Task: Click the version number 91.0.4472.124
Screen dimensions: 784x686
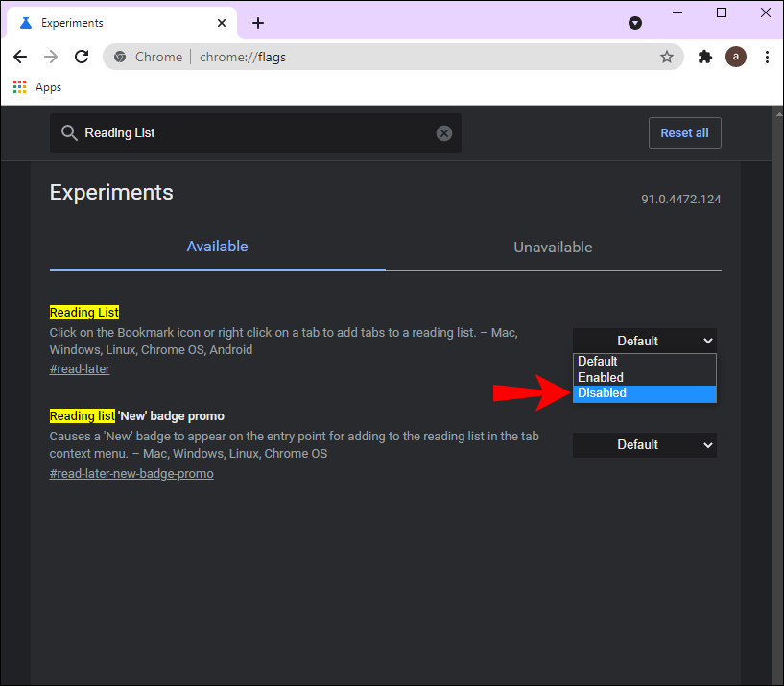Action: [x=681, y=199]
